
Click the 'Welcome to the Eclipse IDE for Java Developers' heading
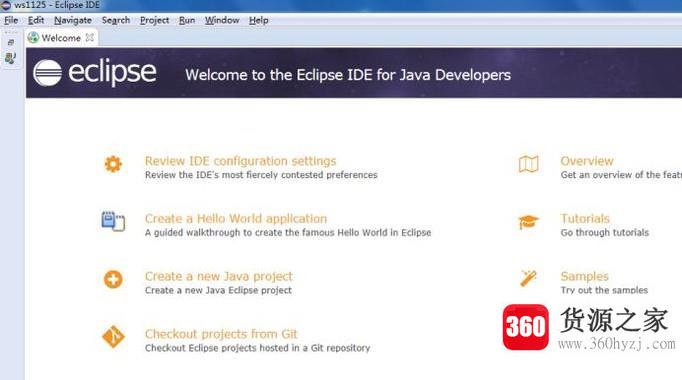pyautogui.click(x=348, y=75)
